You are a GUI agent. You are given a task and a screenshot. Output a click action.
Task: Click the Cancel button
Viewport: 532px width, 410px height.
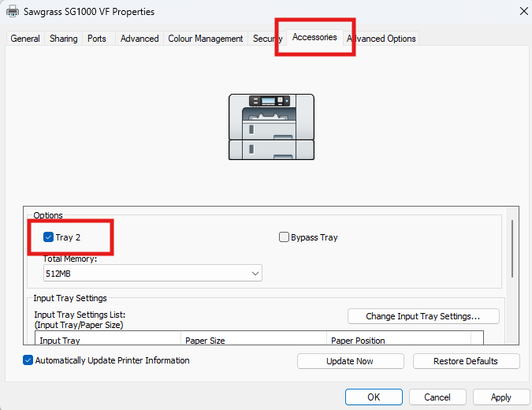437,397
